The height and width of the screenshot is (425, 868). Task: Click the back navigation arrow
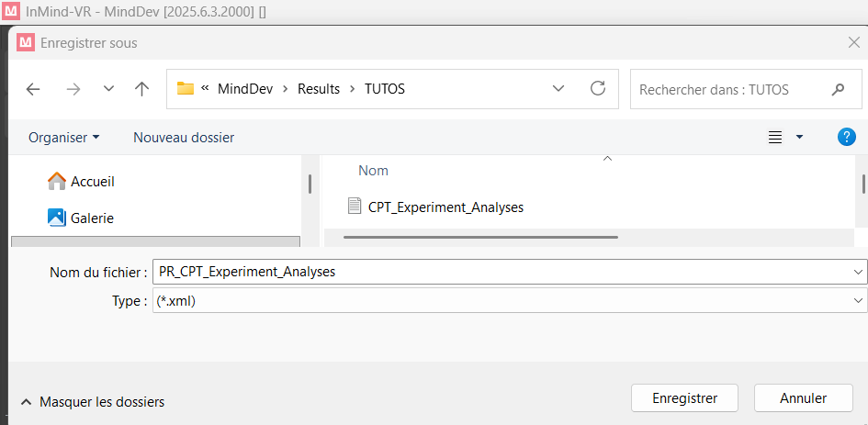tap(33, 89)
